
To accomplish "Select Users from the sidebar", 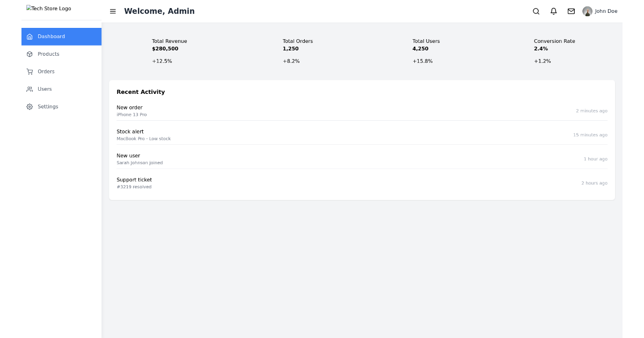I will click(x=45, y=89).
